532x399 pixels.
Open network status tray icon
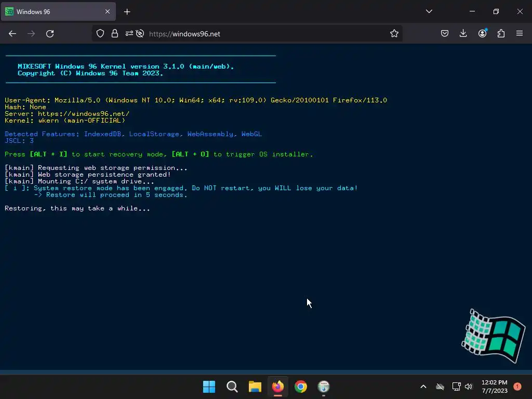coord(456,387)
